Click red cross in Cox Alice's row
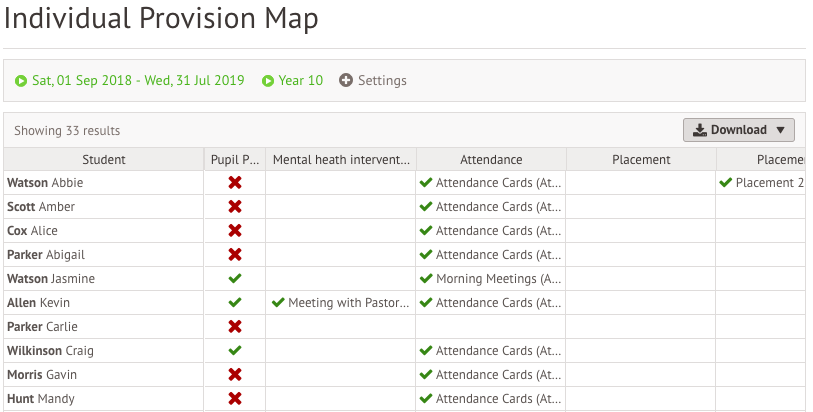This screenshot has width=813, height=412. click(235, 231)
